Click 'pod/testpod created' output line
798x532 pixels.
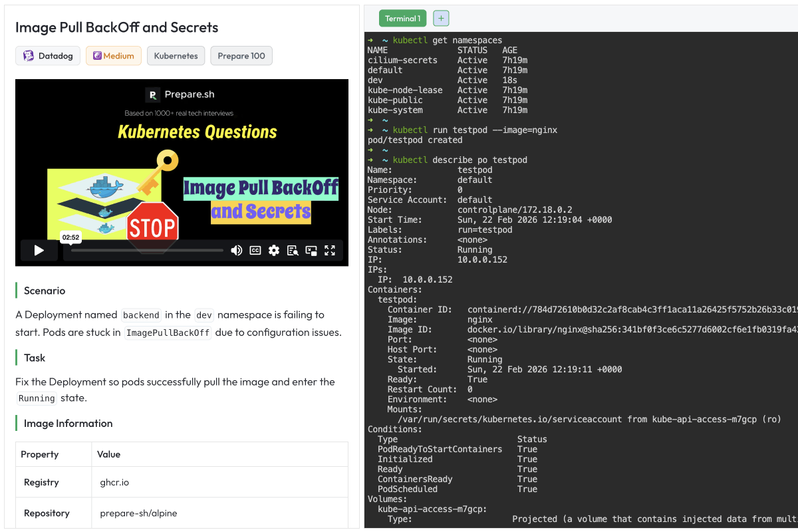pyautogui.click(x=415, y=140)
